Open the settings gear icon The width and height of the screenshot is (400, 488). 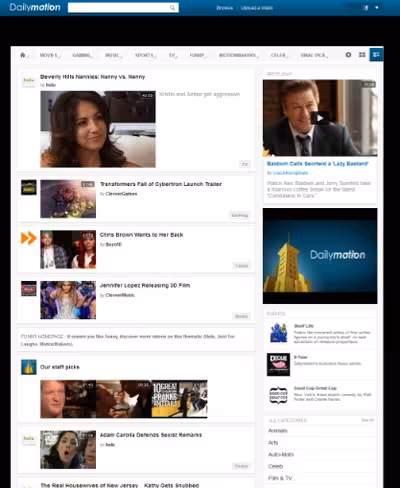348,55
